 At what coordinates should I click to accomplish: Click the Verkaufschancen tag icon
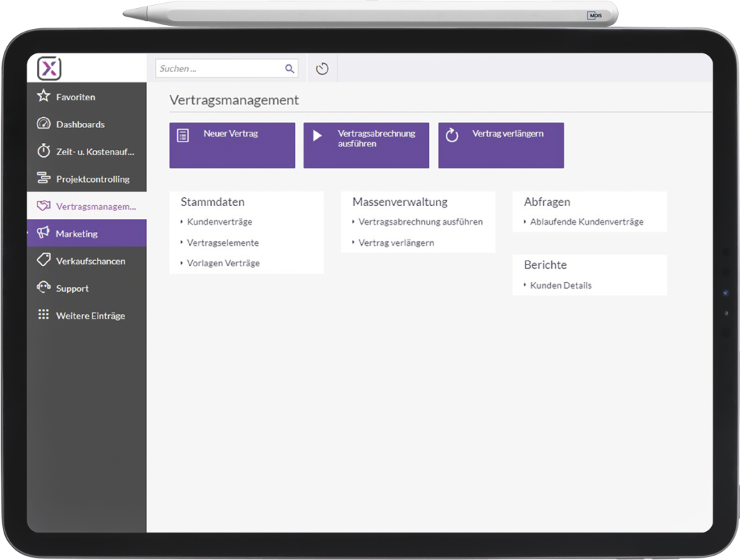(43, 261)
